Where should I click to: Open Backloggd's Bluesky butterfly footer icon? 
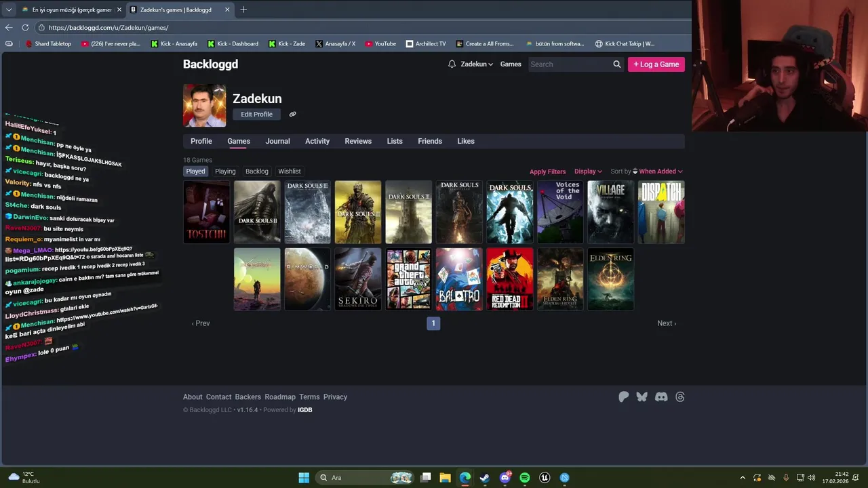pos(642,397)
